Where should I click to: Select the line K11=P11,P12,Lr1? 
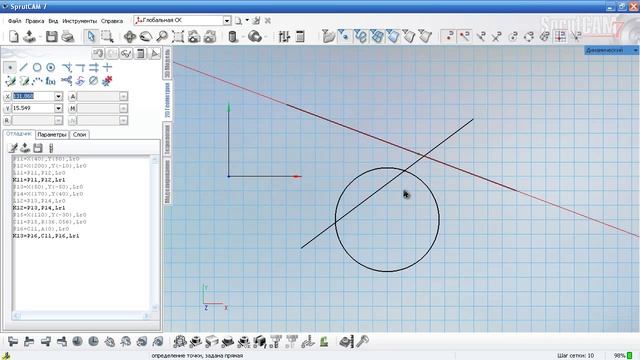(x=39, y=180)
